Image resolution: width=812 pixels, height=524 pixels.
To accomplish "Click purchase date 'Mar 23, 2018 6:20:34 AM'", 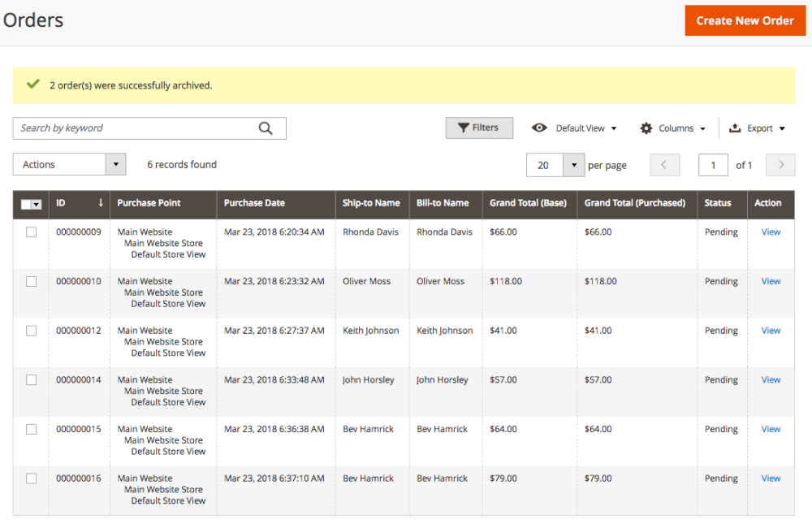I will point(274,232).
